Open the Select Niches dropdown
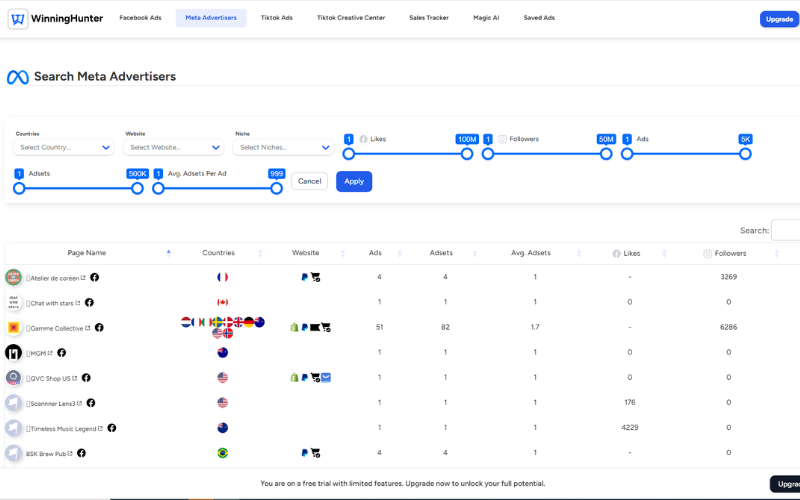Image resolution: width=800 pixels, height=500 pixels. pyautogui.click(x=283, y=147)
